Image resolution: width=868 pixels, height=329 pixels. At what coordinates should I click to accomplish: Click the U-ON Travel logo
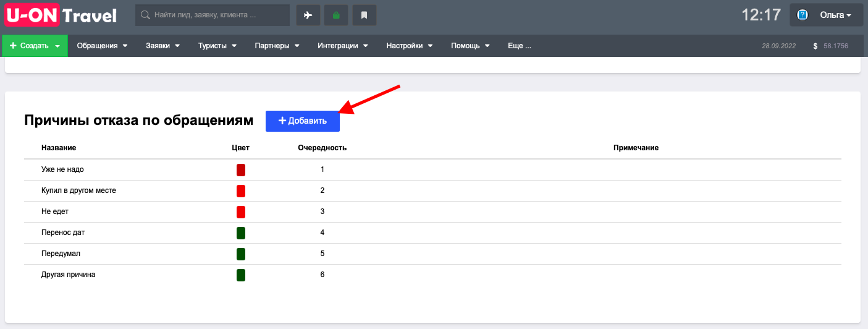tap(61, 15)
